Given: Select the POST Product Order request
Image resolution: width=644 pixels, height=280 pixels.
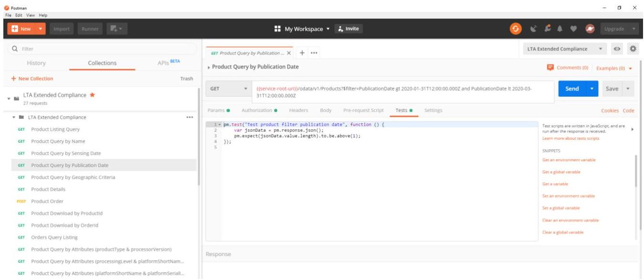Looking at the screenshot, I should (x=104, y=201).
